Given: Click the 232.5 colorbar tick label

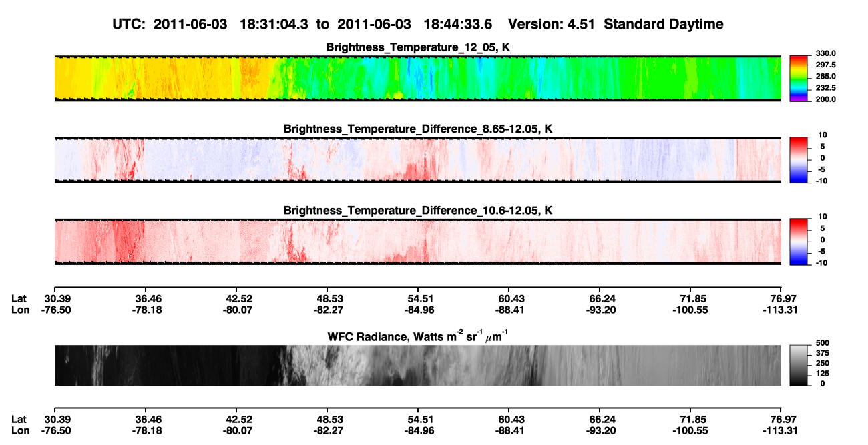Looking at the screenshot, I should [825, 87].
